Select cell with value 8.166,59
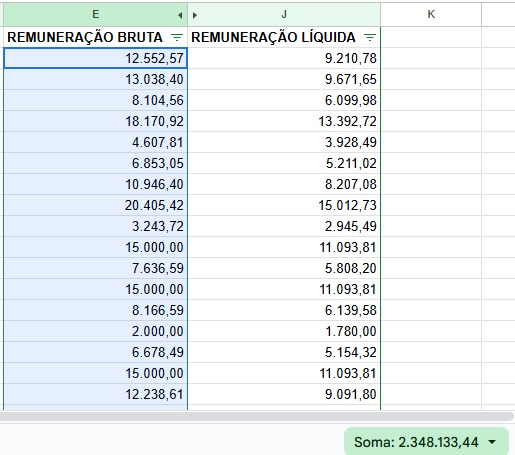515x455 pixels. tap(95, 310)
